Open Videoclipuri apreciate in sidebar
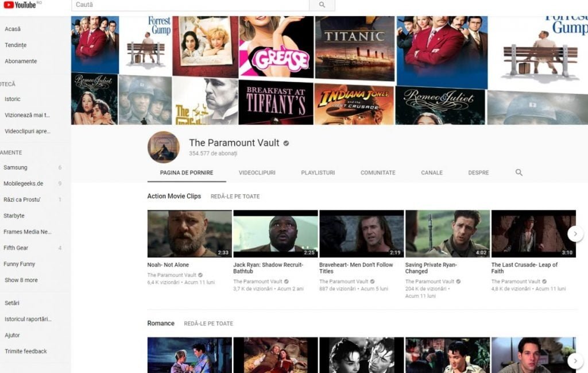588x373 pixels. point(28,132)
